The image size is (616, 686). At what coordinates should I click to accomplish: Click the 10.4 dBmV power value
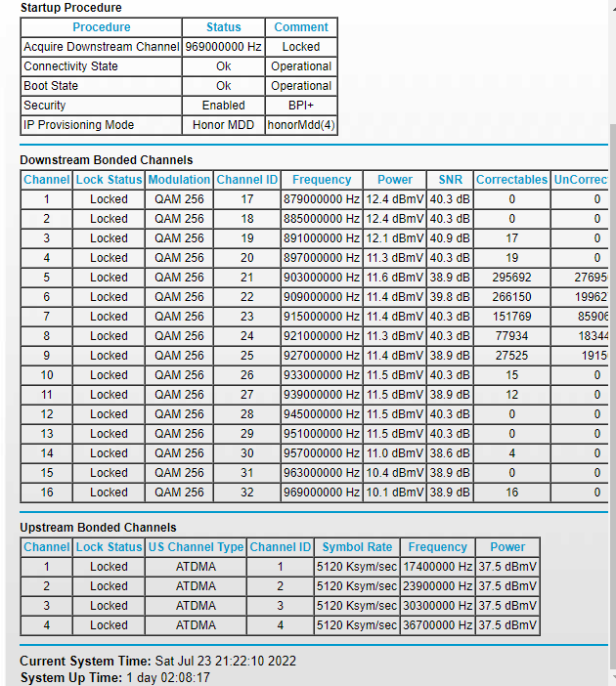tap(395, 473)
